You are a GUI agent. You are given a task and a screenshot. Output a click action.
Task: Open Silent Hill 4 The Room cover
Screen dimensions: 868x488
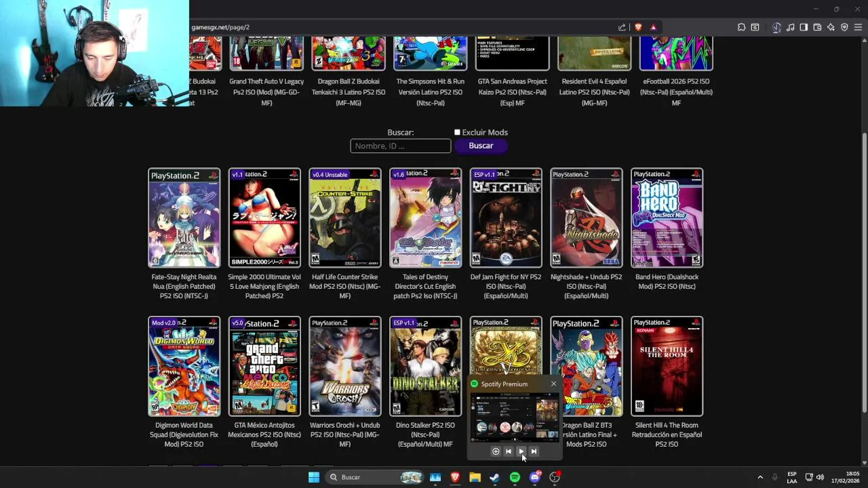point(667,366)
